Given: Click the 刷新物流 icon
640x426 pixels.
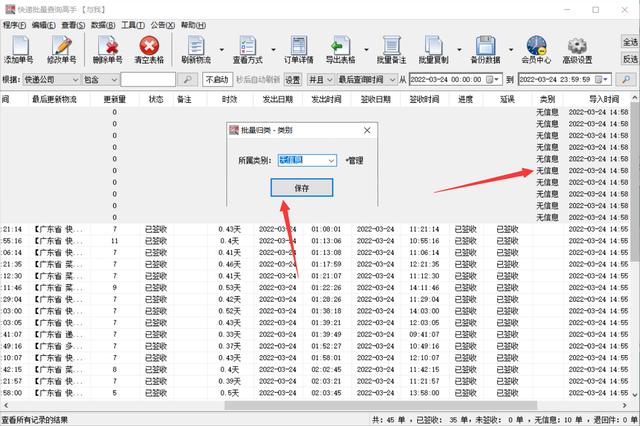Looking at the screenshot, I should pyautogui.click(x=197, y=47).
